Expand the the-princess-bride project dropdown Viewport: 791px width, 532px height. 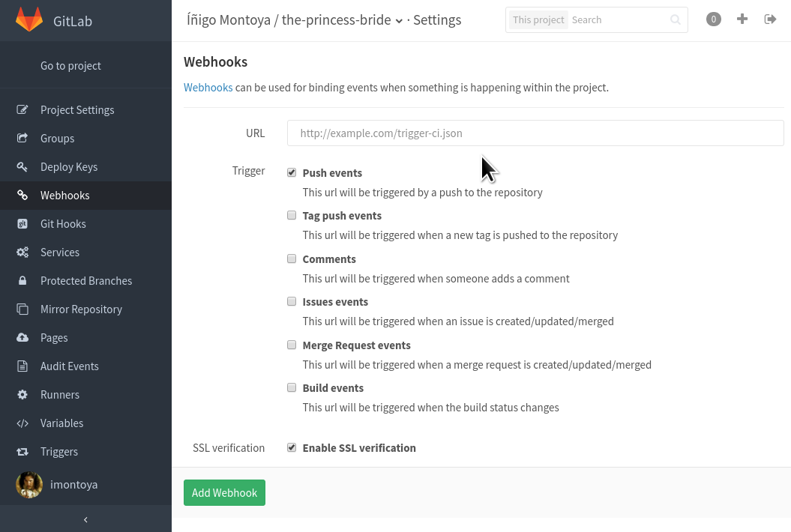click(x=399, y=21)
